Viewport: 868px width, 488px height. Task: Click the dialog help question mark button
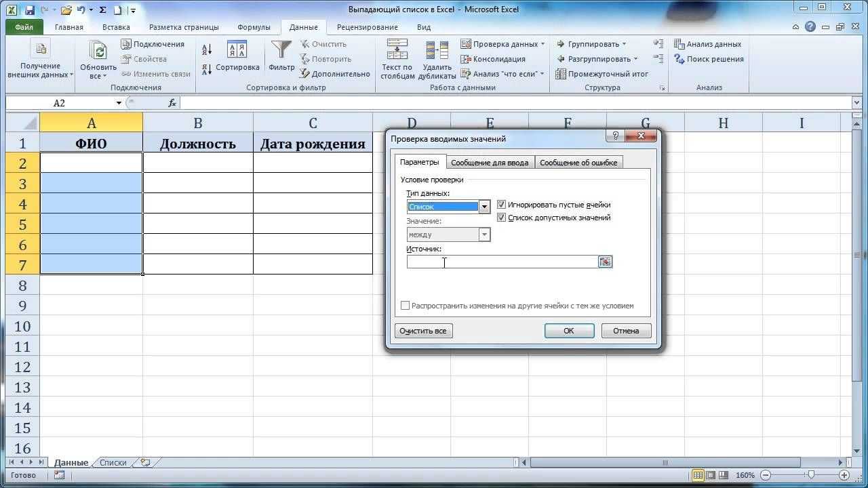pyautogui.click(x=616, y=136)
